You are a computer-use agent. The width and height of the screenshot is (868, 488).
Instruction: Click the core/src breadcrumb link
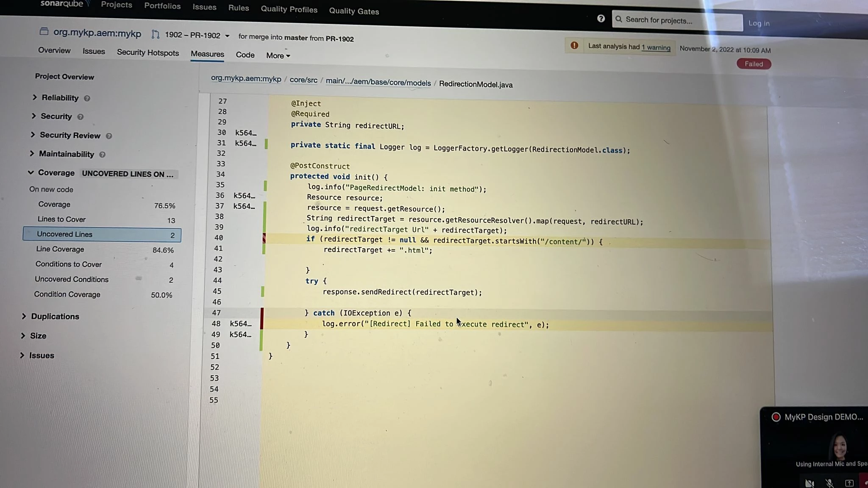pyautogui.click(x=303, y=80)
